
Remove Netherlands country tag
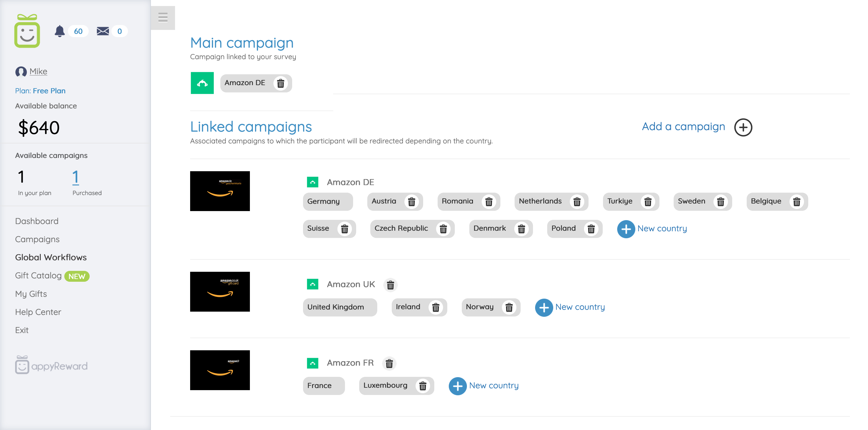click(577, 202)
